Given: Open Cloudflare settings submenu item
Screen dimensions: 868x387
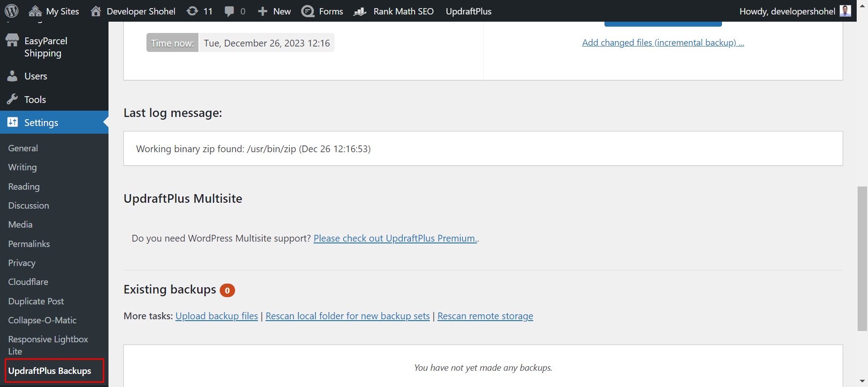Looking at the screenshot, I should [28, 282].
